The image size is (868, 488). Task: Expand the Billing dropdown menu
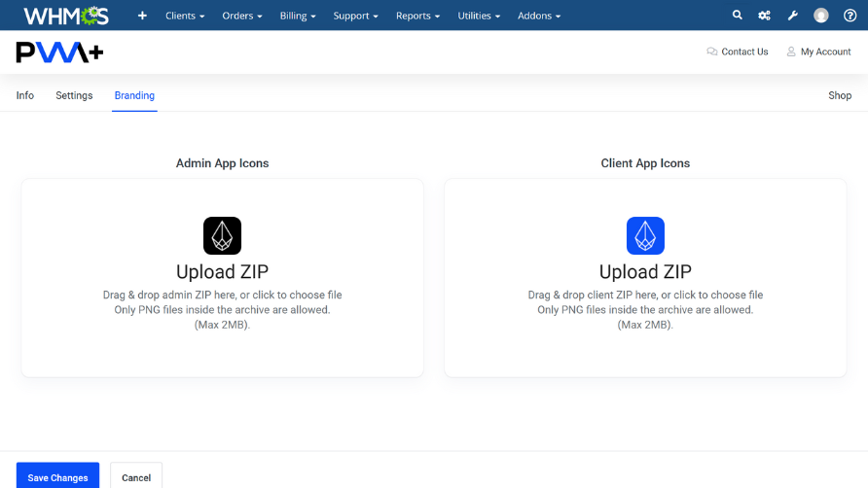pos(299,16)
